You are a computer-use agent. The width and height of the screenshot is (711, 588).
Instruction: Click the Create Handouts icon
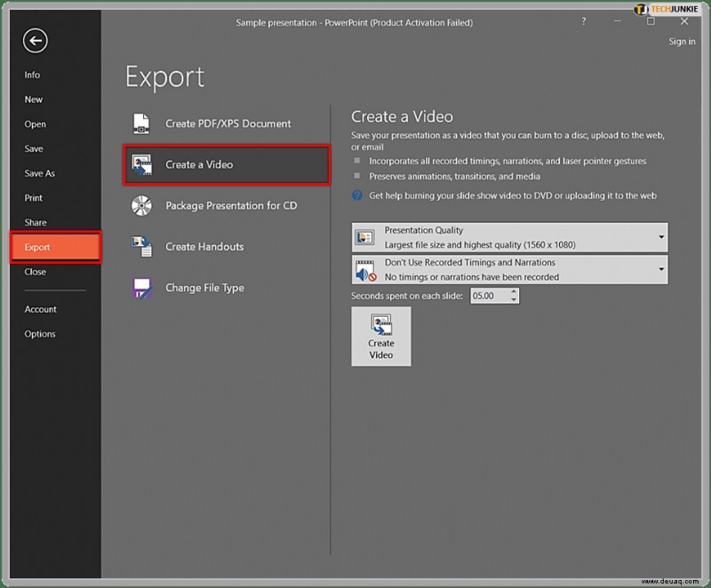tap(141, 246)
